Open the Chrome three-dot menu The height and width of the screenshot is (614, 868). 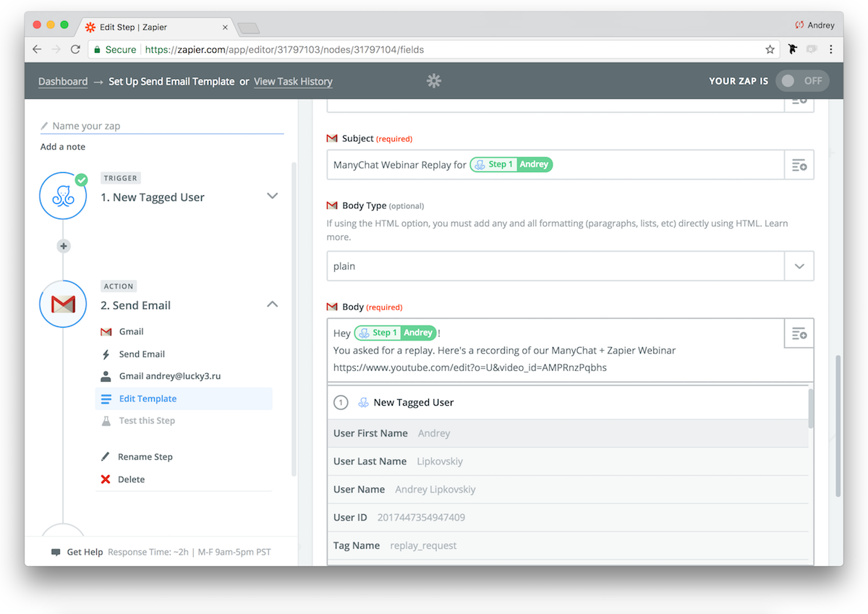[x=830, y=49]
